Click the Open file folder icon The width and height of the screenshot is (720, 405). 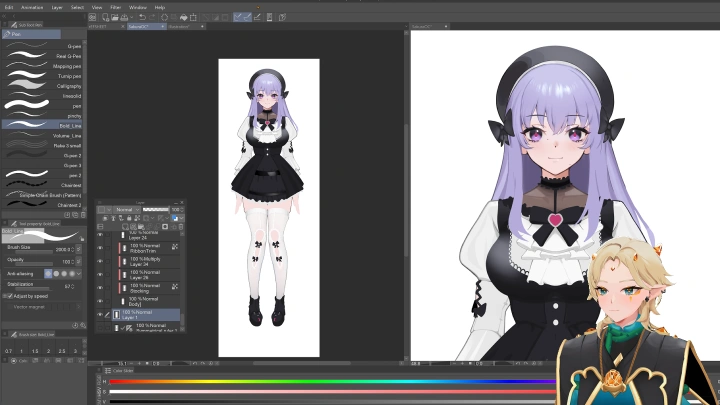pyautogui.click(x=115, y=17)
